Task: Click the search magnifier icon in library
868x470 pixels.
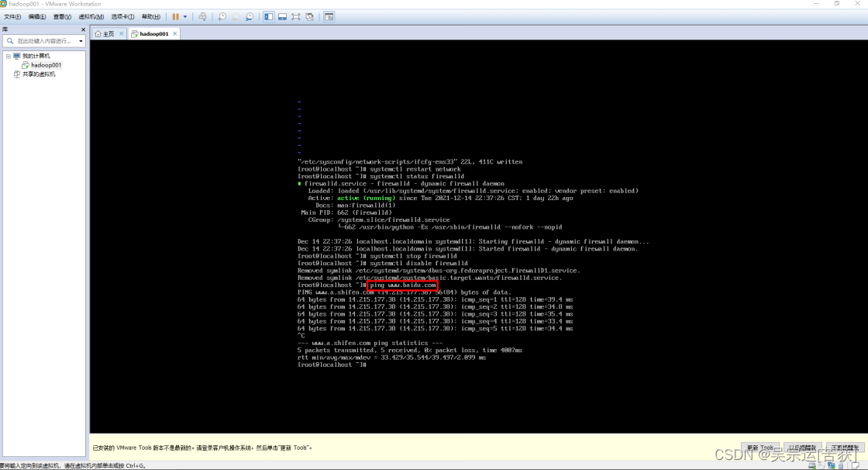Action: click(9, 41)
